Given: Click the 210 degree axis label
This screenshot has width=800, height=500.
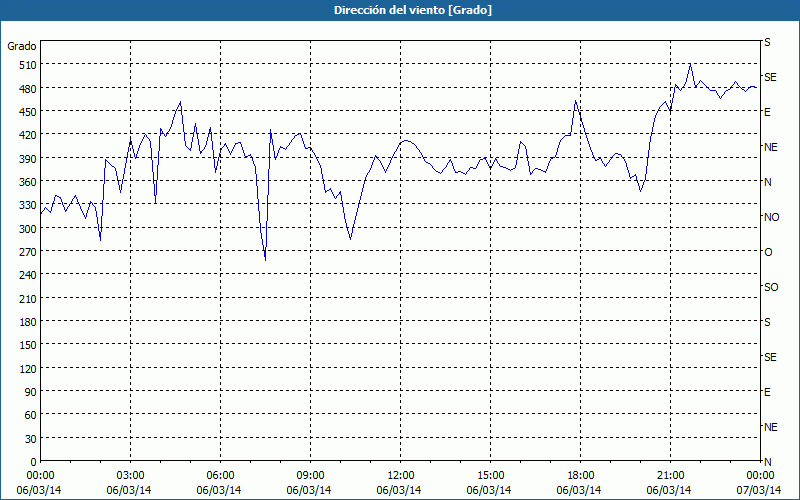Looking at the screenshot, I should coord(28,299).
